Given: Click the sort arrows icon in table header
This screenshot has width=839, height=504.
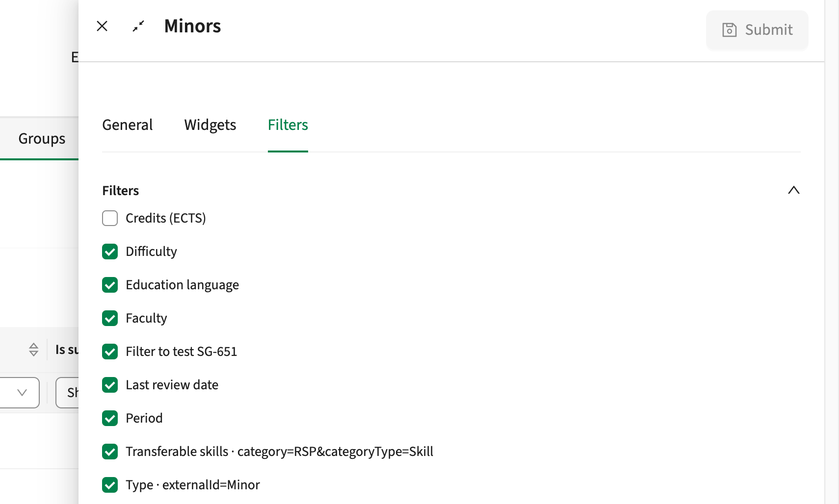Looking at the screenshot, I should click(x=33, y=350).
